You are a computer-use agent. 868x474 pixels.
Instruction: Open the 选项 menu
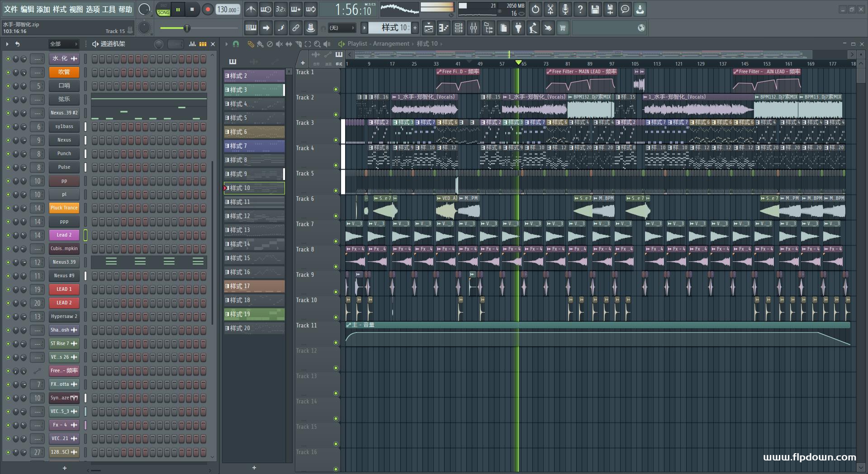tap(93, 9)
